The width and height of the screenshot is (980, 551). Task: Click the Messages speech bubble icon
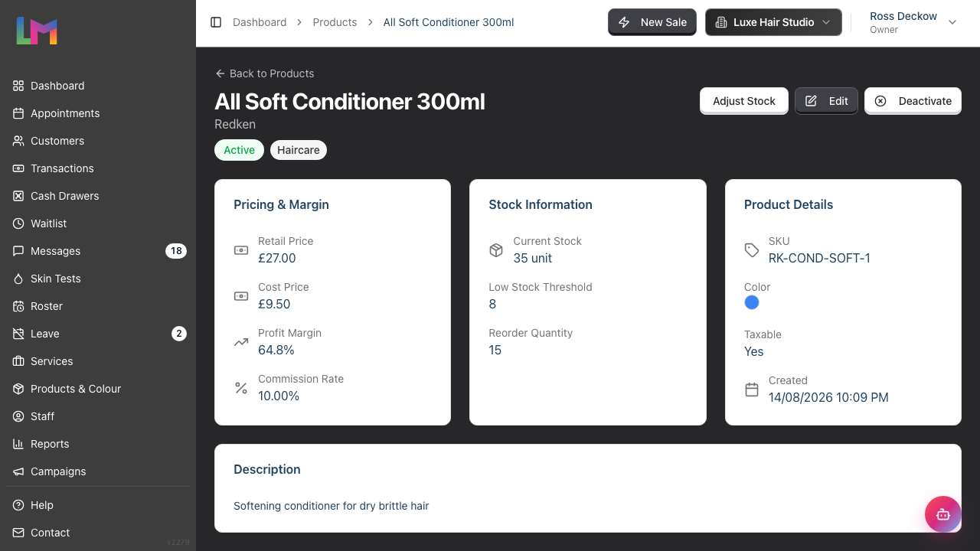pos(18,251)
